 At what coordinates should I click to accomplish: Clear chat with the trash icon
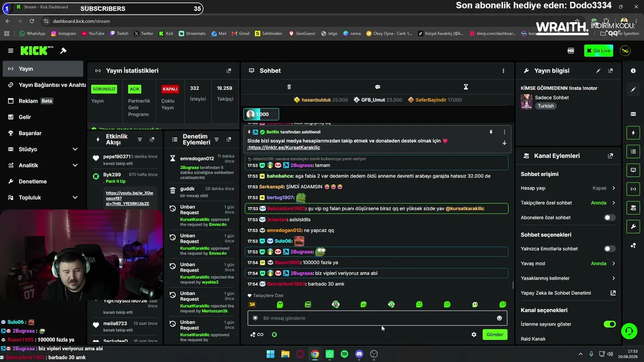[x=289, y=87]
